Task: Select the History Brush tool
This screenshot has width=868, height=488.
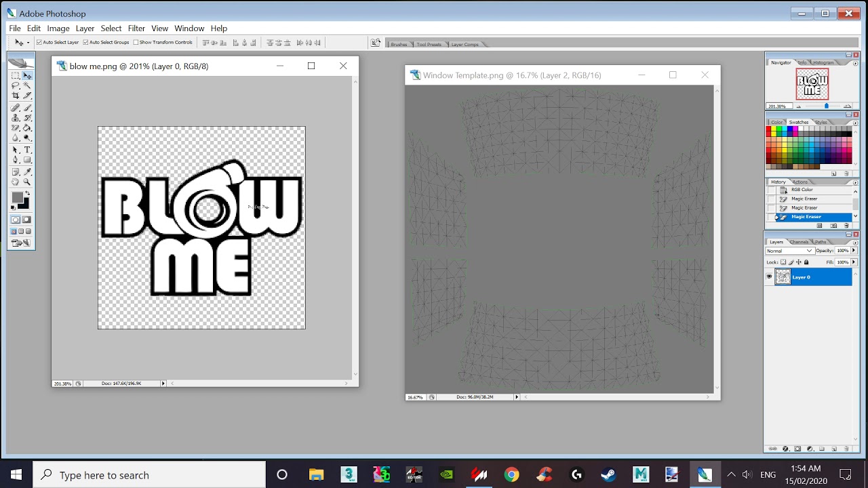Action: tap(27, 117)
